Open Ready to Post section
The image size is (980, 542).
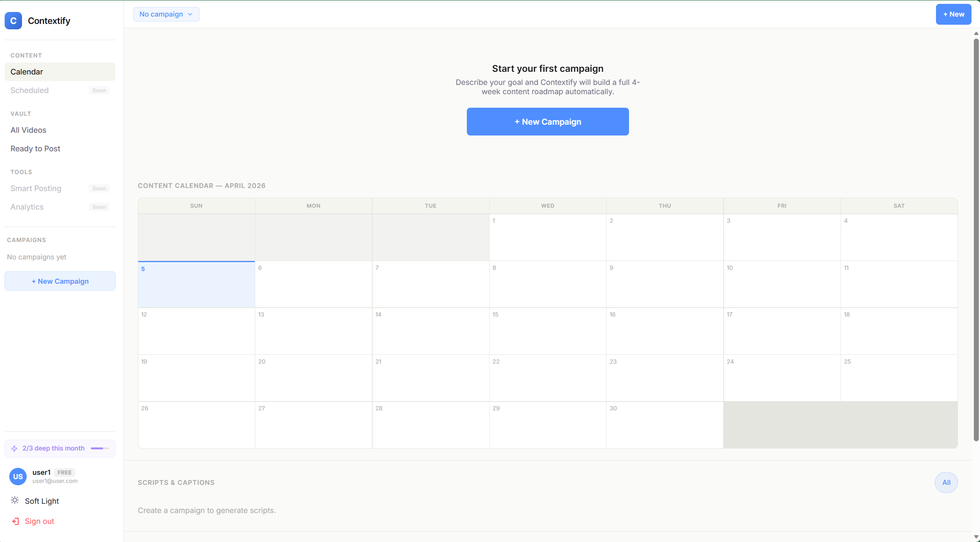coord(35,149)
